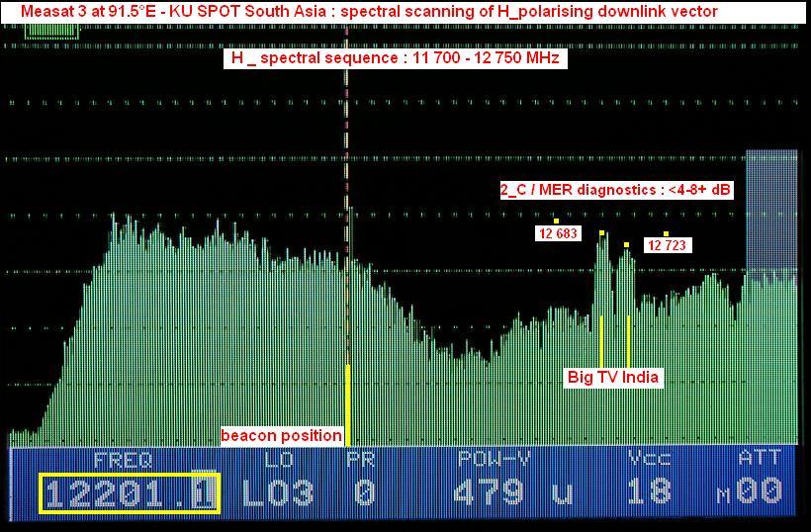This screenshot has height=532, width=811.
Task: Select the PR value 0
Action: click(364, 491)
